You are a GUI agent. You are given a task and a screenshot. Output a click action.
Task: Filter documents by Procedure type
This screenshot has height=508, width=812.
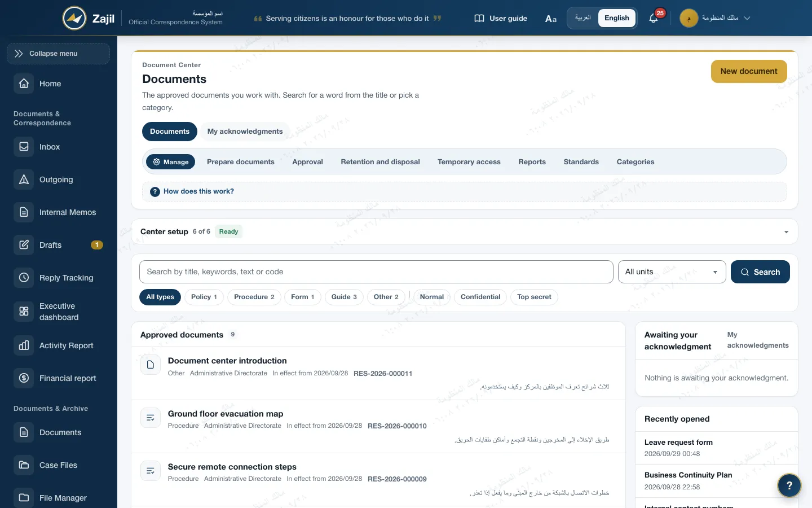point(254,297)
